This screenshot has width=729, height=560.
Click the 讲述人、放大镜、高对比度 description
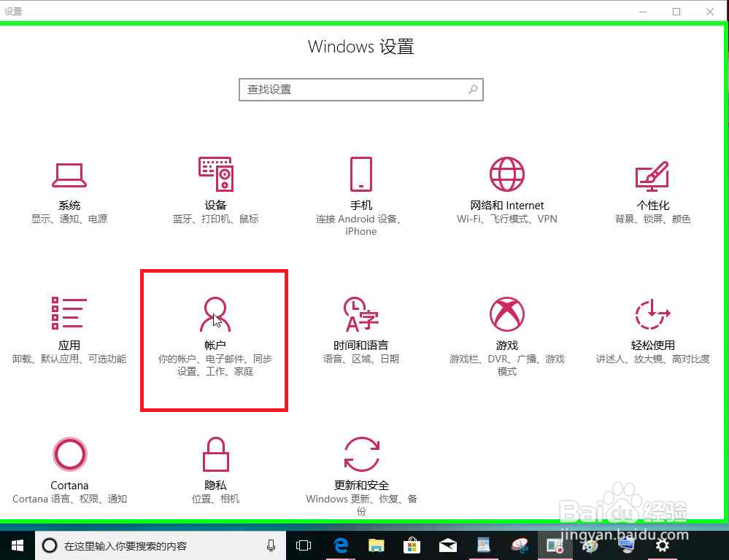click(x=653, y=359)
